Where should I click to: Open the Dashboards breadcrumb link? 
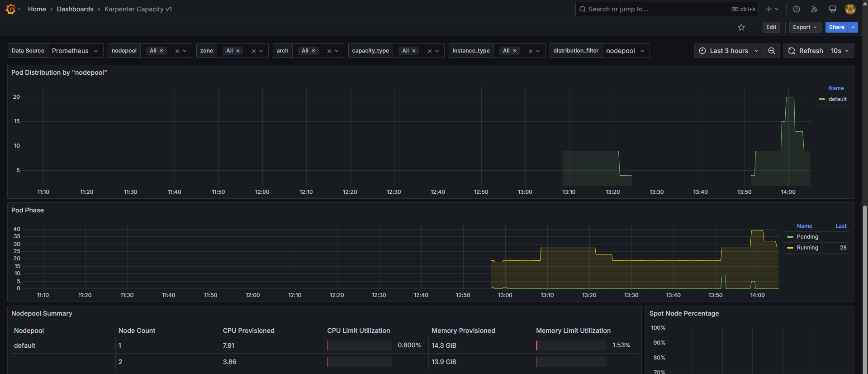pos(75,9)
